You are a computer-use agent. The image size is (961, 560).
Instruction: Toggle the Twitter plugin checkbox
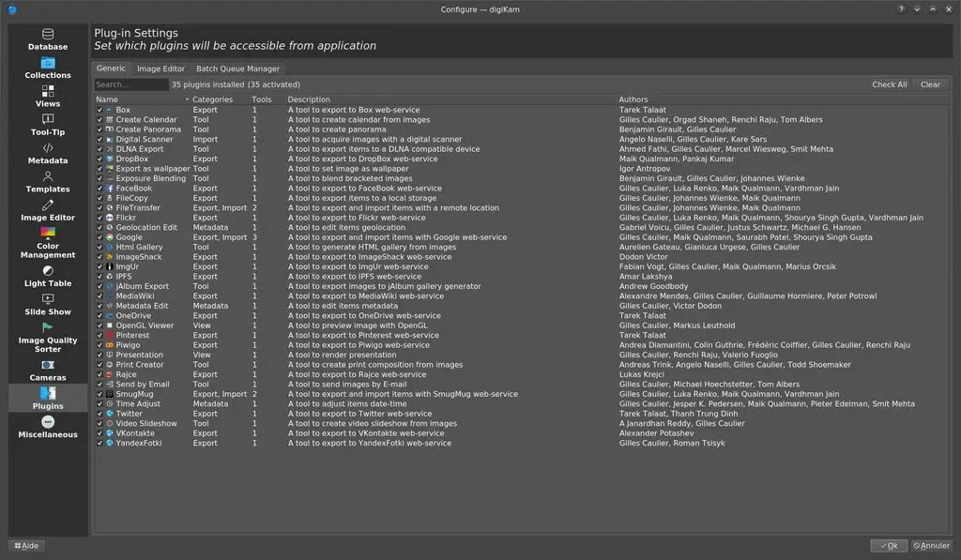pyautogui.click(x=99, y=414)
